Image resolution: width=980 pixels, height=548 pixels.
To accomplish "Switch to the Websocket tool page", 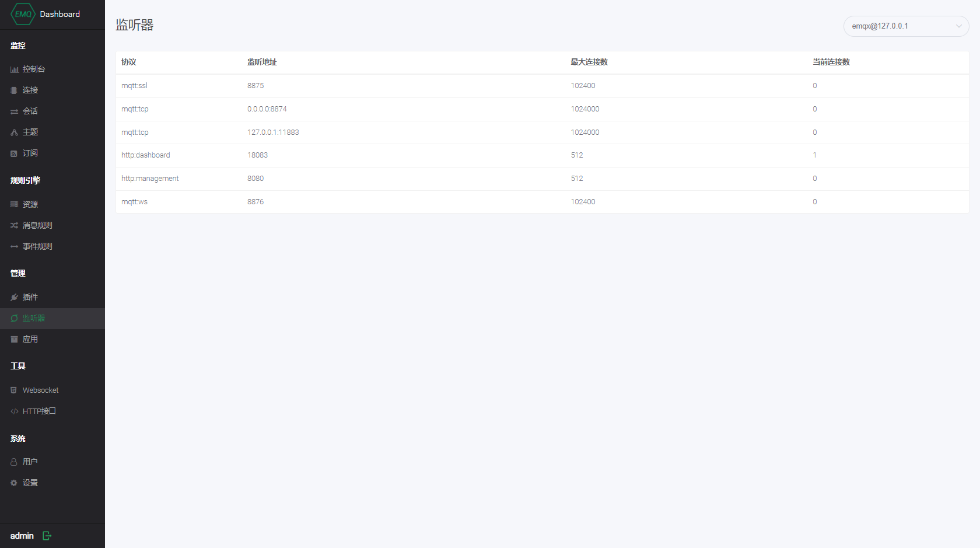I will (40, 390).
